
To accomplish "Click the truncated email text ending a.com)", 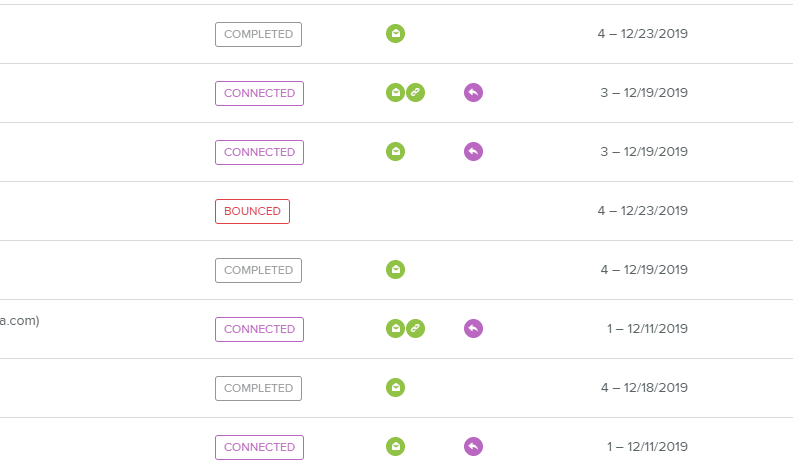I will click(20, 321).
